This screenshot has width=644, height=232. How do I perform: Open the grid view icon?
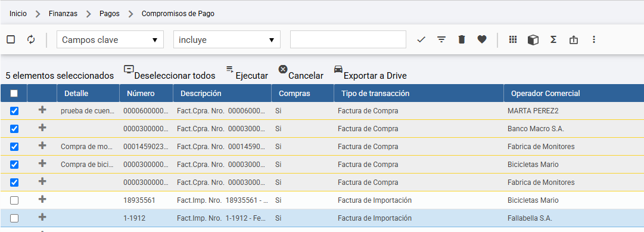tap(512, 39)
